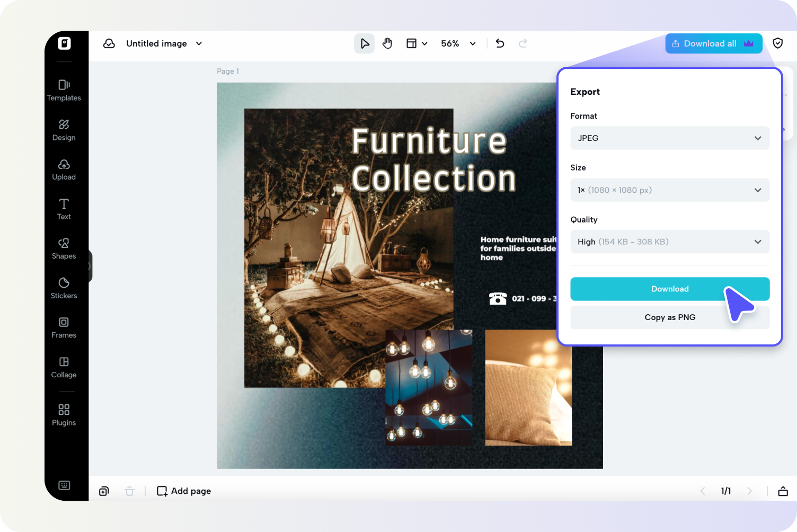Open the Collage panel
The height and width of the screenshot is (532, 797).
point(64,368)
